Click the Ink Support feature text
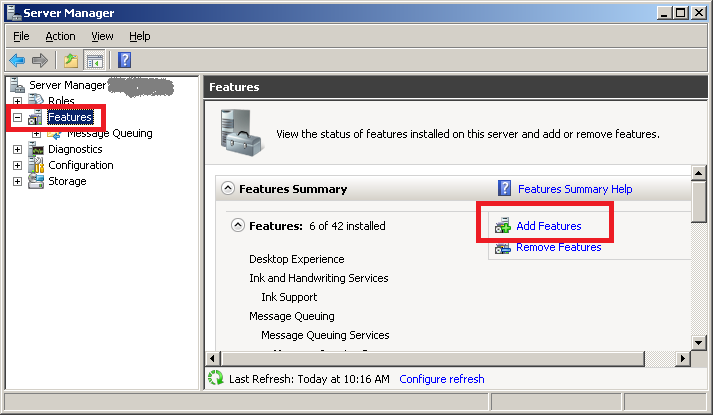This screenshot has width=713, height=415. [289, 297]
